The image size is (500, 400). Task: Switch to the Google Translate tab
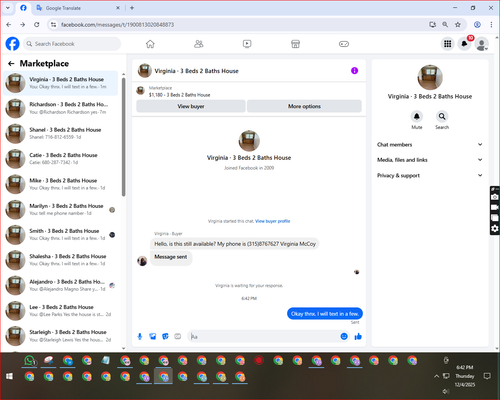tap(77, 8)
